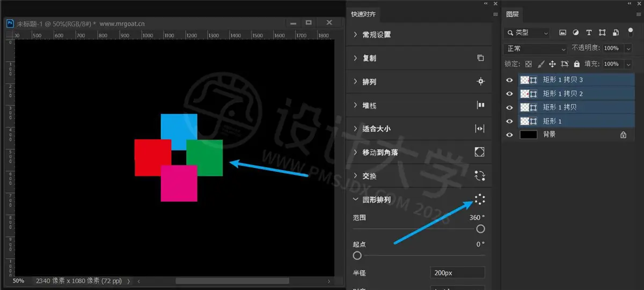Viewport: 644px width, 290px height.
Task: Open the 类型 layer filter dropdown
Action: tap(526, 33)
